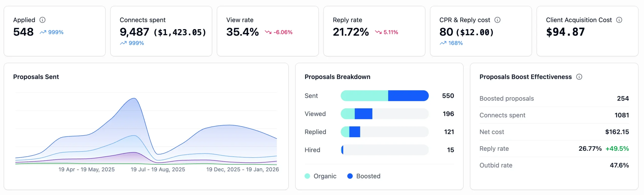This screenshot has width=644, height=195.
Task: Click the $94.87 Client Acquisition Cost value
Action: 565,32
